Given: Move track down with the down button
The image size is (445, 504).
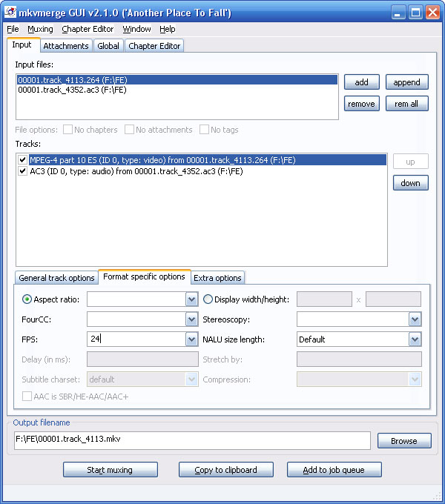Looking at the screenshot, I should [411, 183].
